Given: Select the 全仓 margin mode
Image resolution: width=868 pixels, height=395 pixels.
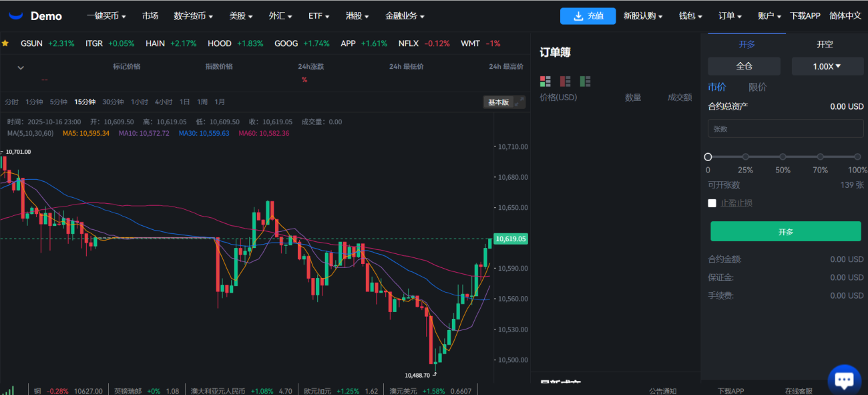Looking at the screenshot, I should point(744,66).
